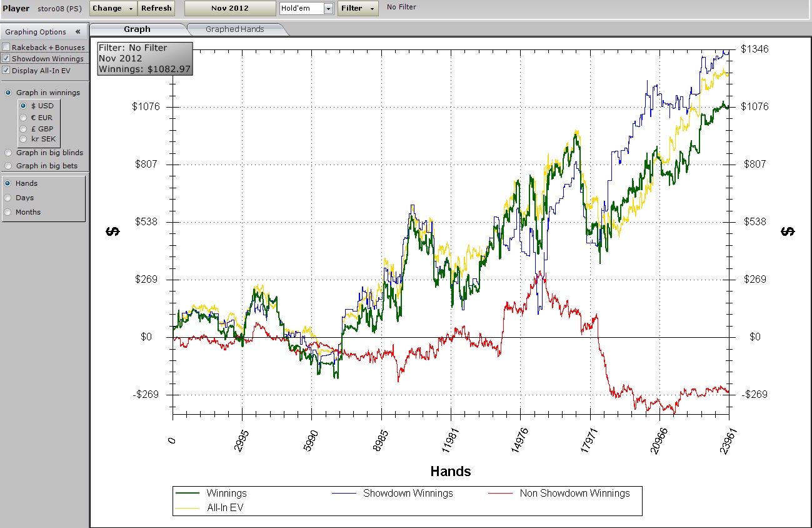Open the Filter dropdown menu

tap(358, 8)
